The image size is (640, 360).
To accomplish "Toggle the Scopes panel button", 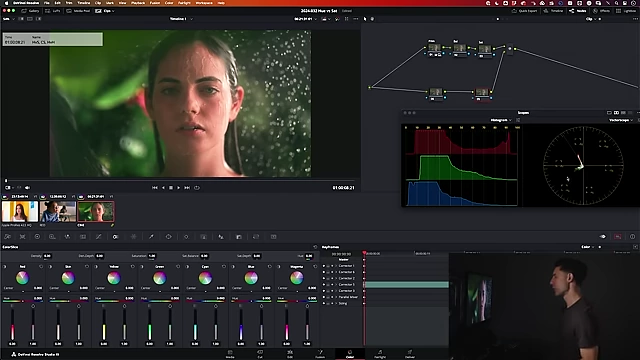I will tap(618, 237).
